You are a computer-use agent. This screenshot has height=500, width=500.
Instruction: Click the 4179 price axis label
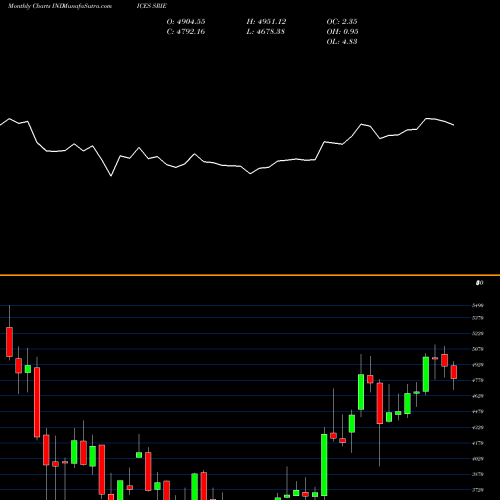pos(478,443)
